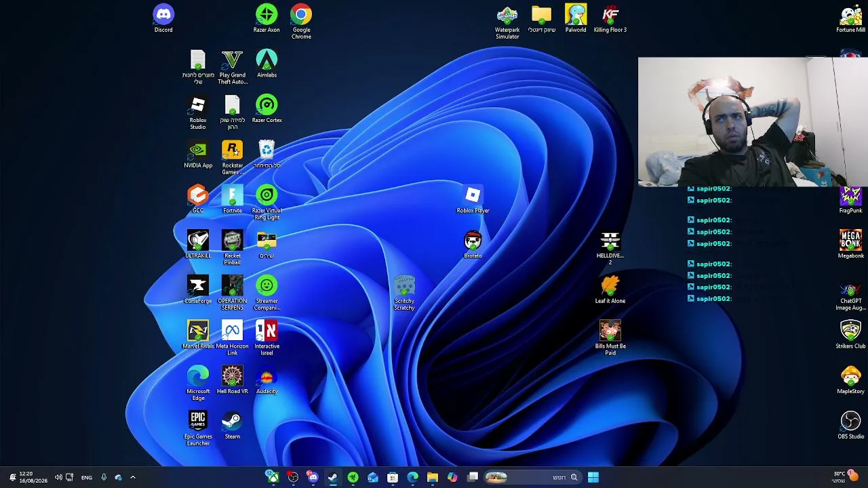Open the volume control in system tray
The image size is (868, 488).
click(58, 477)
